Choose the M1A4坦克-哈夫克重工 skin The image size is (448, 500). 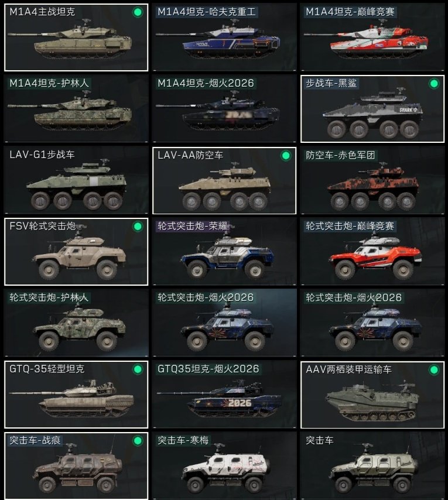pos(224,37)
